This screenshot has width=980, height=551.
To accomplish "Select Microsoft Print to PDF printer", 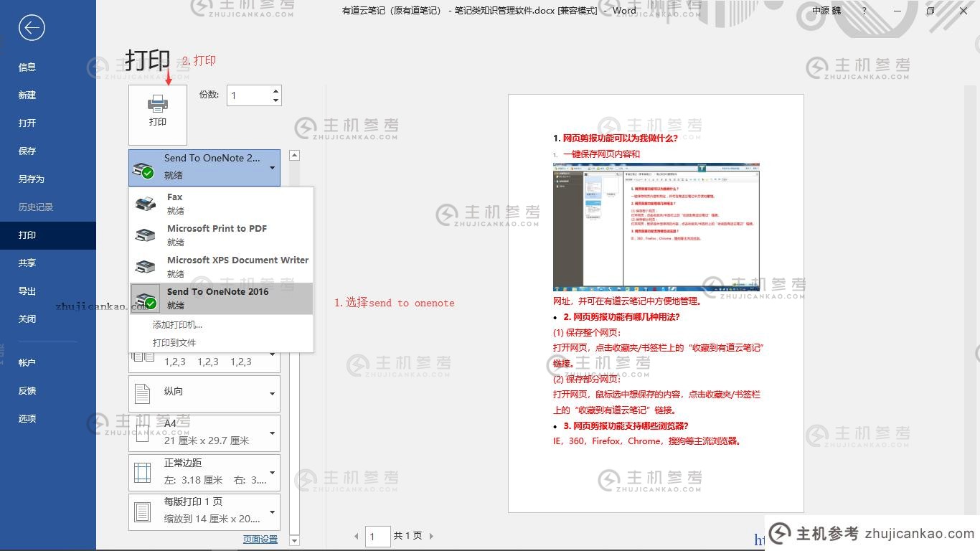I will 221,235.
